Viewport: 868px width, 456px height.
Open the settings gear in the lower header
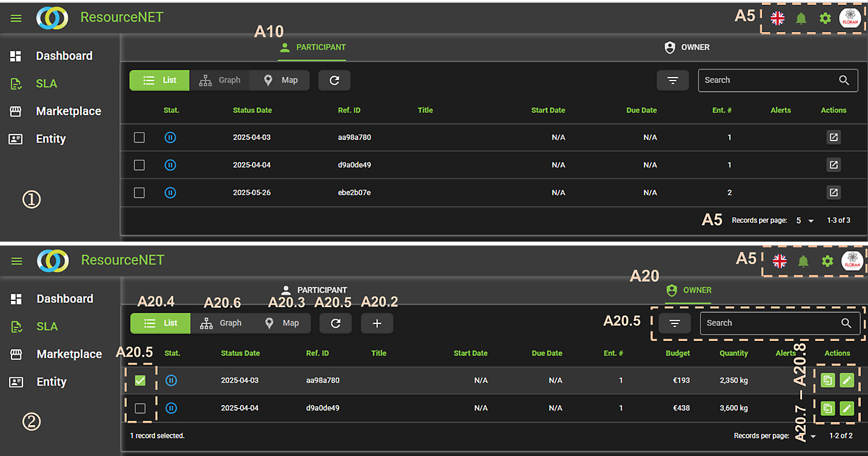[x=827, y=261]
